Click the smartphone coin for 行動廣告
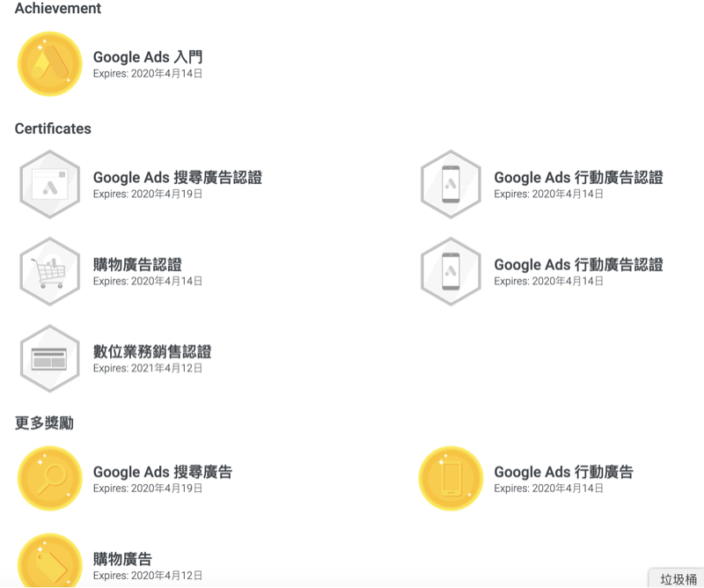Image resolution: width=704 pixels, height=588 pixels. tap(451, 479)
